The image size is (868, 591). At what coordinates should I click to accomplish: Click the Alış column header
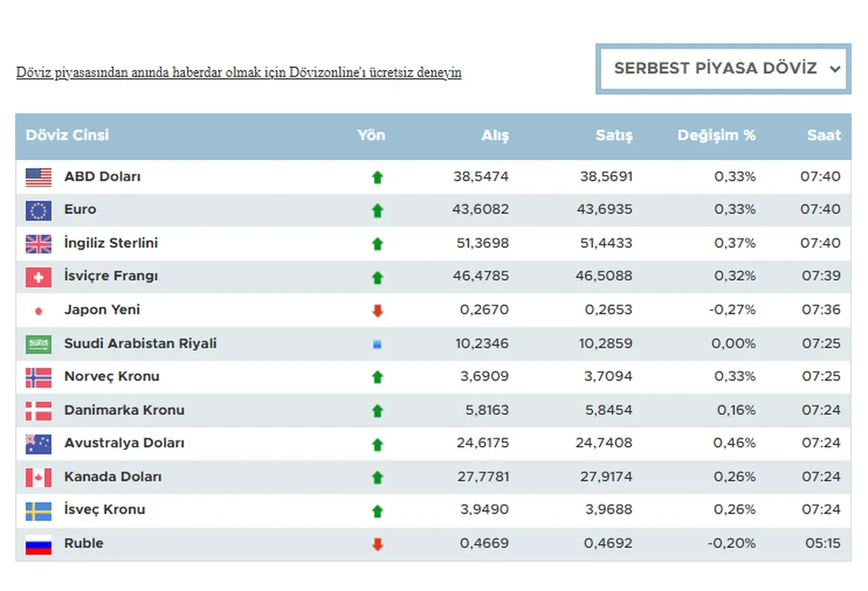(495, 136)
